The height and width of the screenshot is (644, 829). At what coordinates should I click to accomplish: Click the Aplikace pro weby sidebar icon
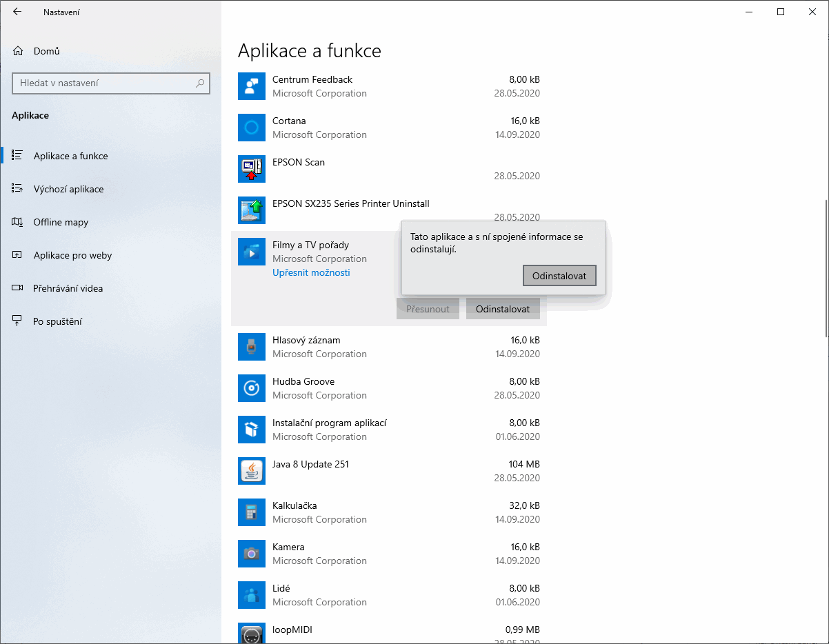point(18,255)
